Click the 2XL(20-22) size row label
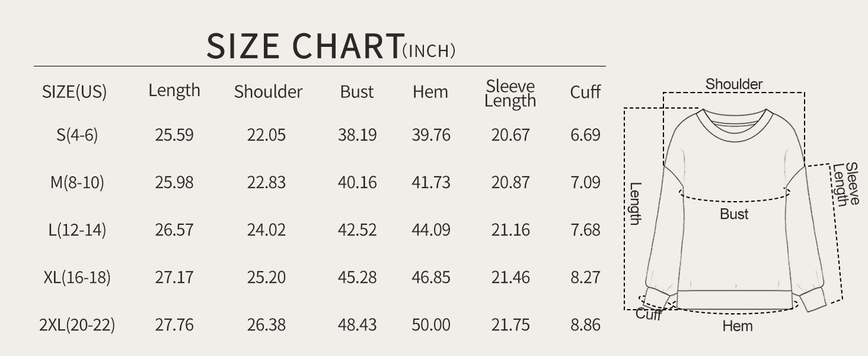Screen dimensions: 868x356 77,325
